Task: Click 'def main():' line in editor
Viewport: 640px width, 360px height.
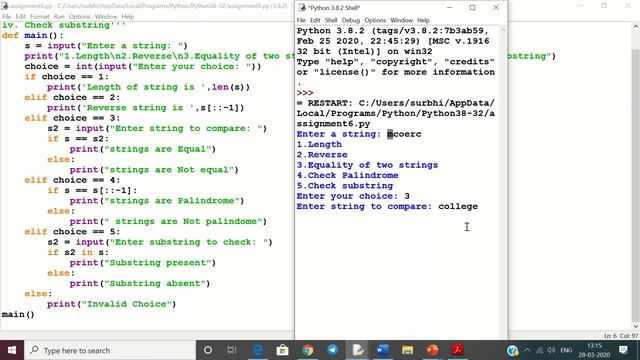Action: point(33,36)
